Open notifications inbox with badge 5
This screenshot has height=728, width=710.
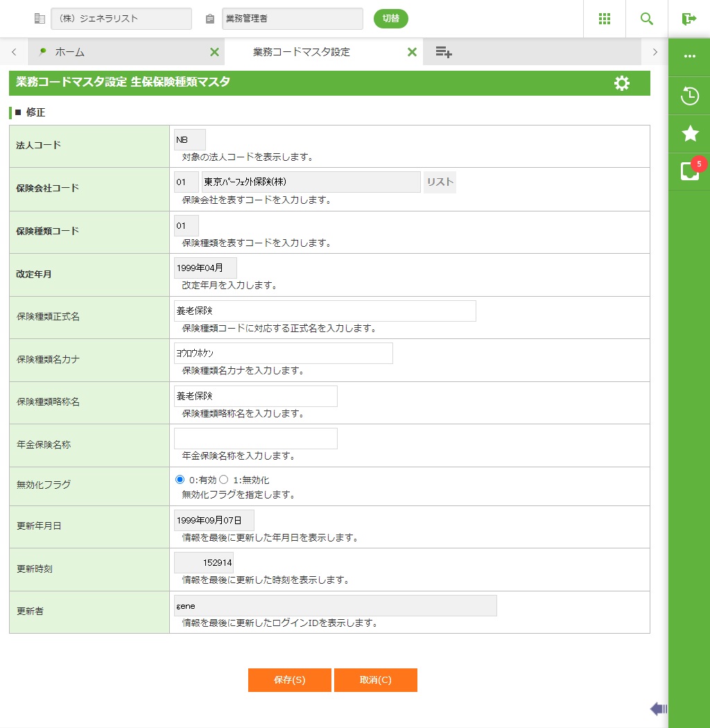click(689, 171)
